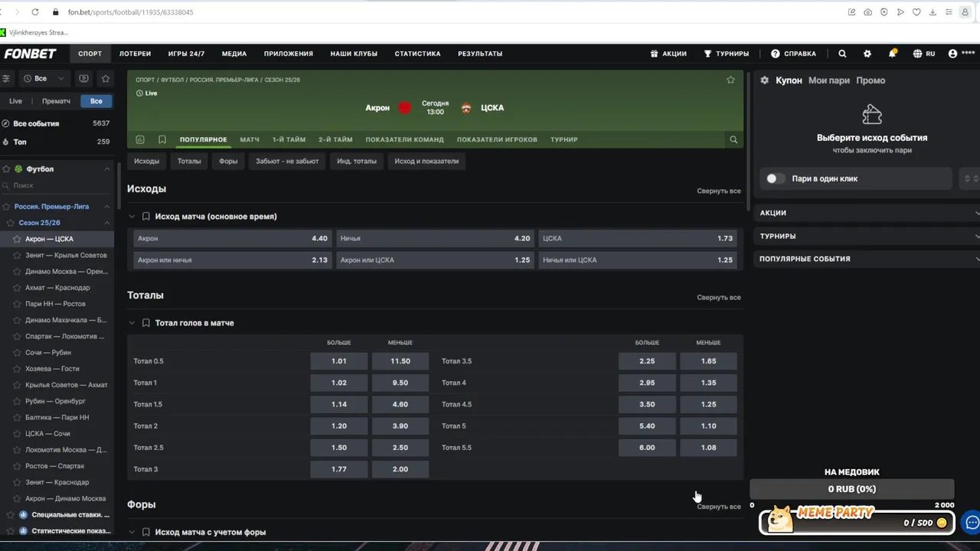Favorite Спартак — Локомотив star
980x551 pixels.
point(18,337)
